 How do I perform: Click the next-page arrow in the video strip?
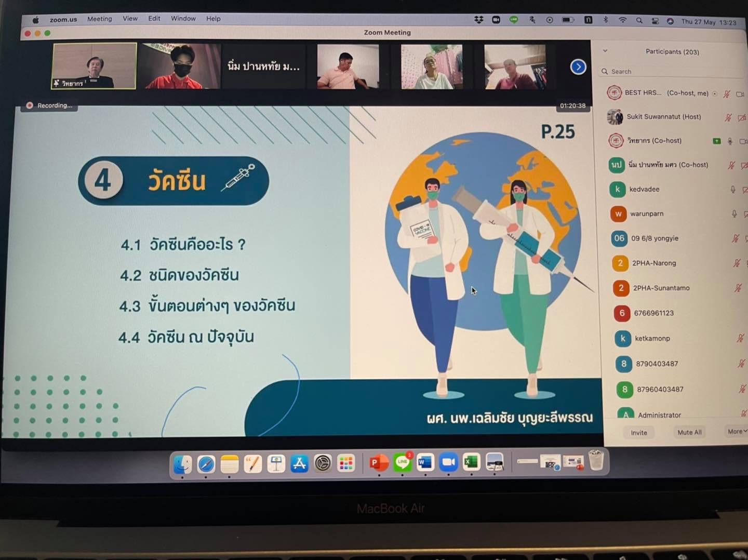pos(578,67)
